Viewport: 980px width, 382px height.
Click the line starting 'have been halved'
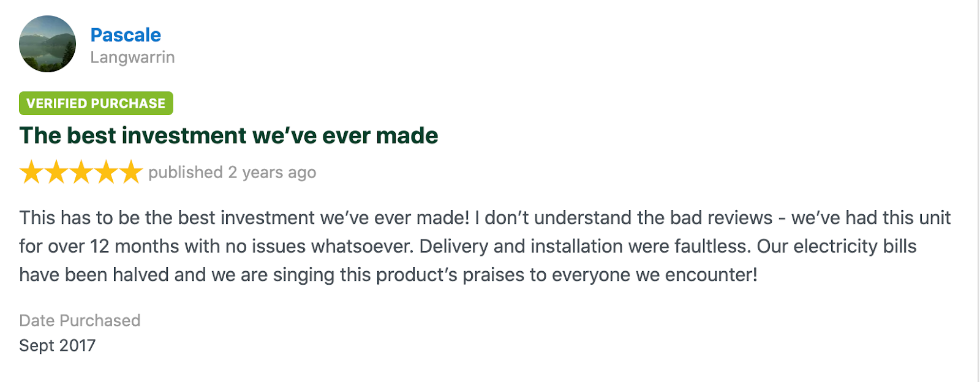click(388, 275)
